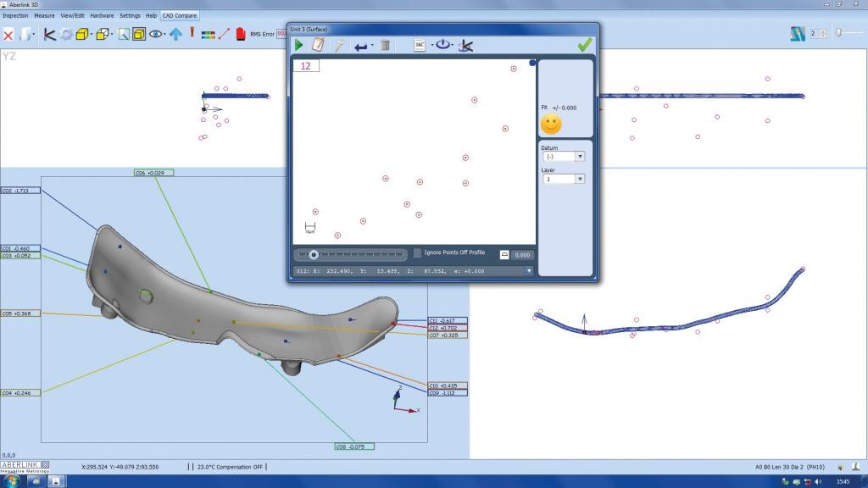Enable Ignore Points Off Profile checkbox
The image size is (868, 488).
point(418,253)
